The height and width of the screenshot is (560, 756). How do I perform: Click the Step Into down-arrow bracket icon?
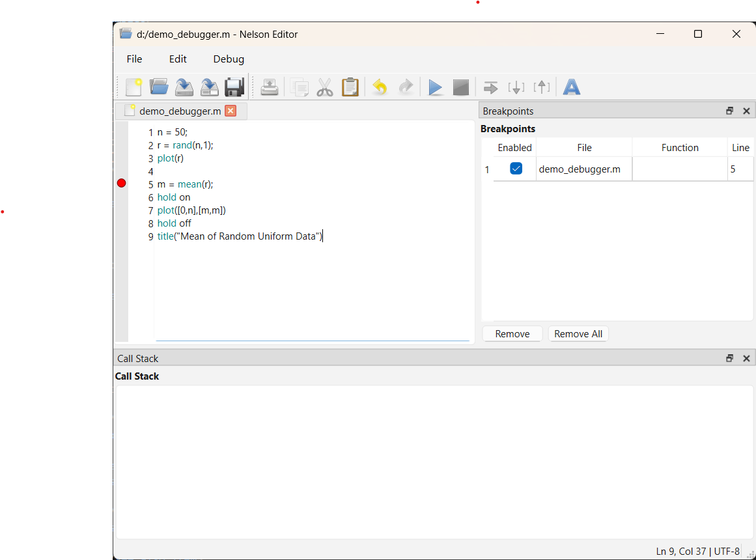point(516,87)
